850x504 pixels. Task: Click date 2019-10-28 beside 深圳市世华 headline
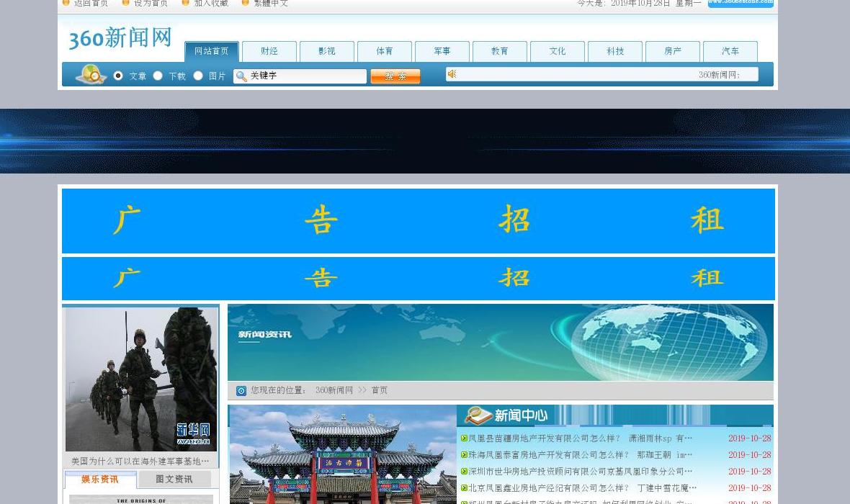click(x=750, y=472)
